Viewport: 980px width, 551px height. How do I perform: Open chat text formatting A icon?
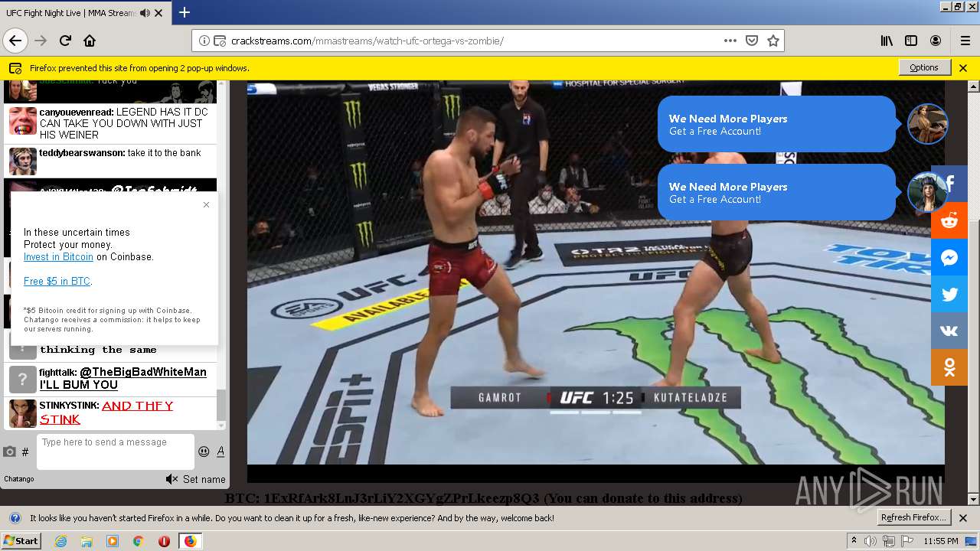point(220,452)
